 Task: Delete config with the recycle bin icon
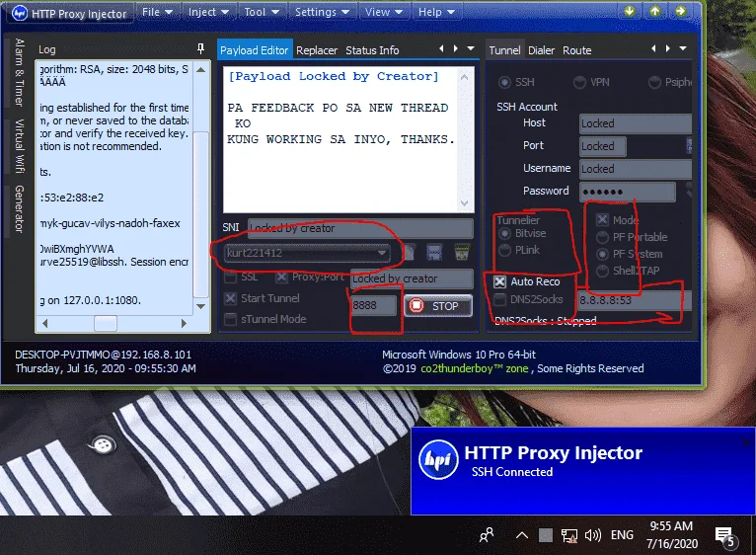462,252
